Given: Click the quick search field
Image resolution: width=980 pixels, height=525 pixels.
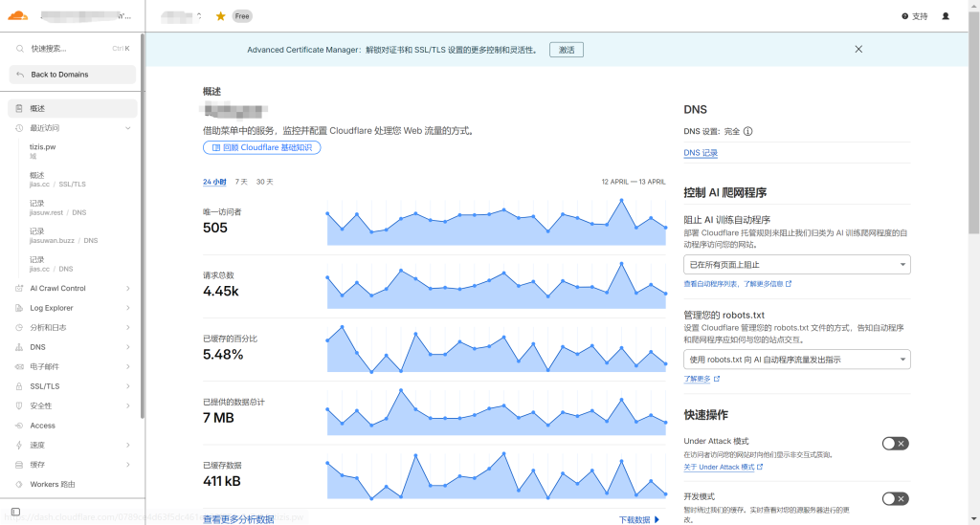Looking at the screenshot, I should click(x=73, y=48).
